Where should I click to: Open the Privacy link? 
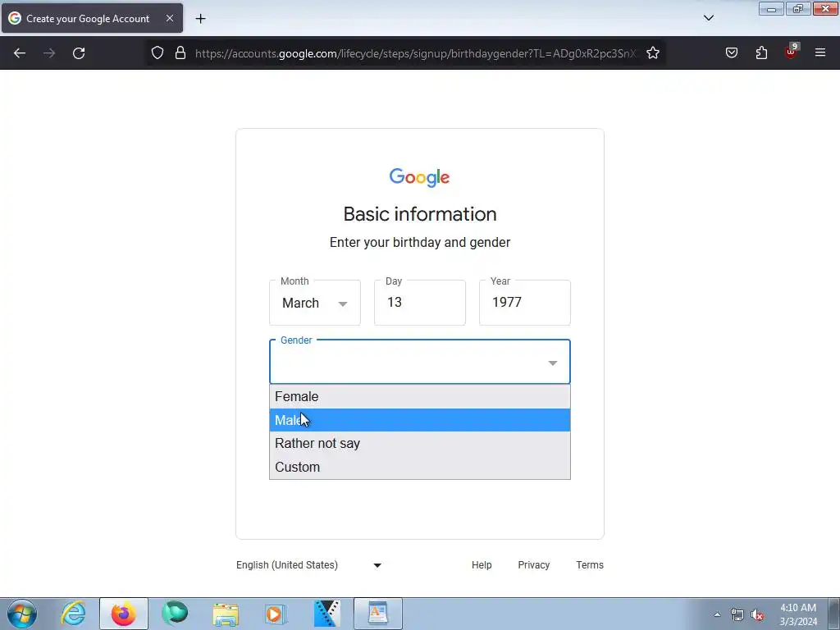(533, 565)
